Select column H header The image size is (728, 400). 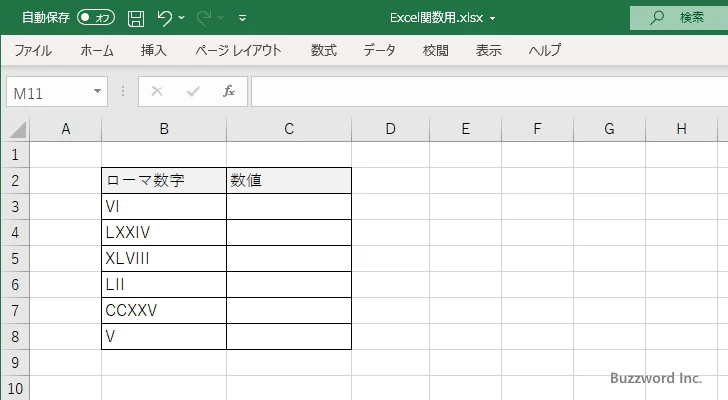[682, 129]
